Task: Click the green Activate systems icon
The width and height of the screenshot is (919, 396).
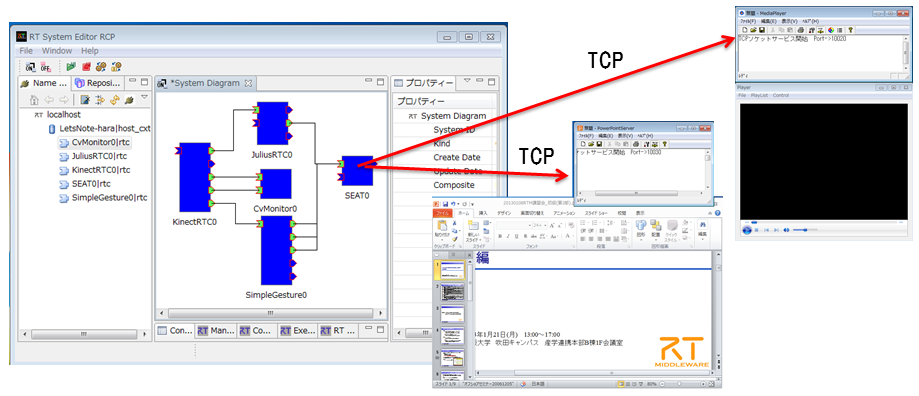Action: pyautogui.click(x=71, y=67)
